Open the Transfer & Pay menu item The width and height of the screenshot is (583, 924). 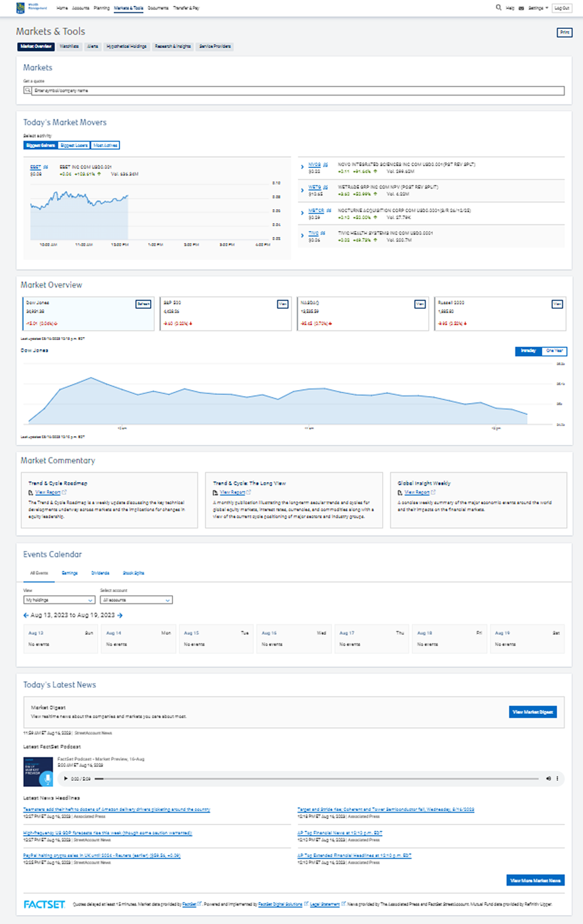[x=186, y=8]
